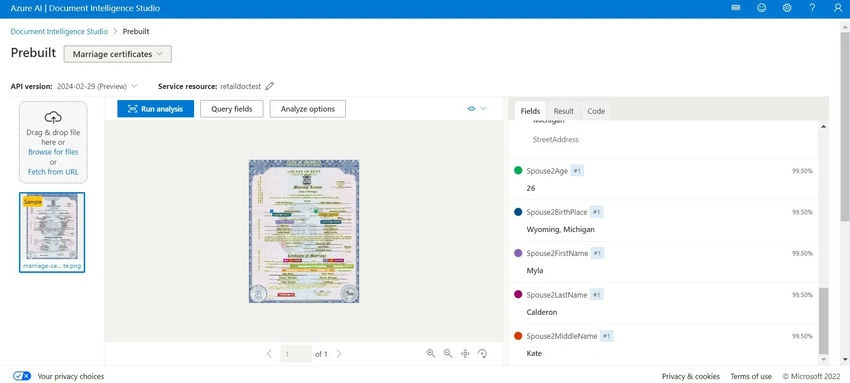
Task: Open the API version dropdown
Action: (x=97, y=86)
